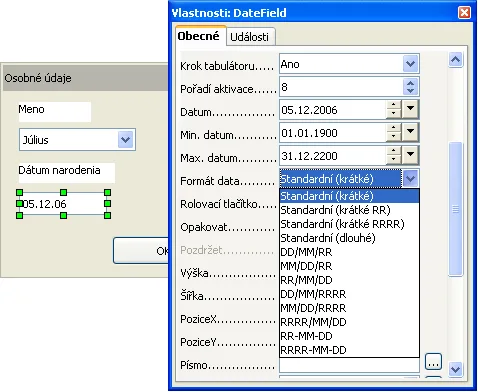Click the properties list scrollbar thumb
The width and height of the screenshot is (478, 392).
455,209
